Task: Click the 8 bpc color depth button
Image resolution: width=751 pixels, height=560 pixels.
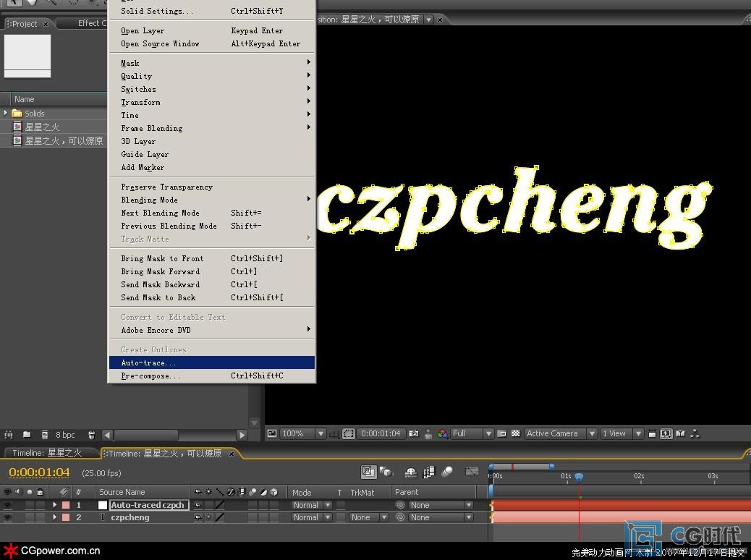Action: [66, 435]
